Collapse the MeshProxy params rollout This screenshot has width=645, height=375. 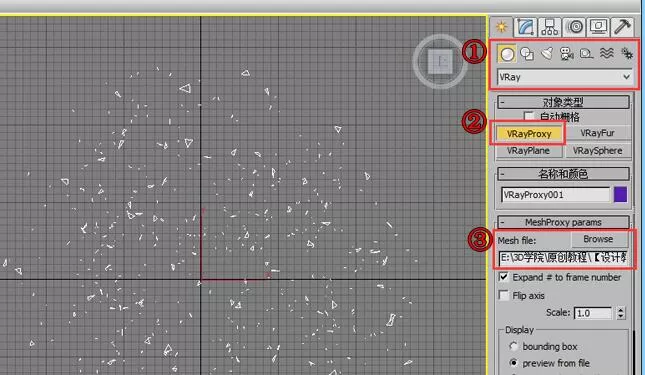tap(563, 222)
